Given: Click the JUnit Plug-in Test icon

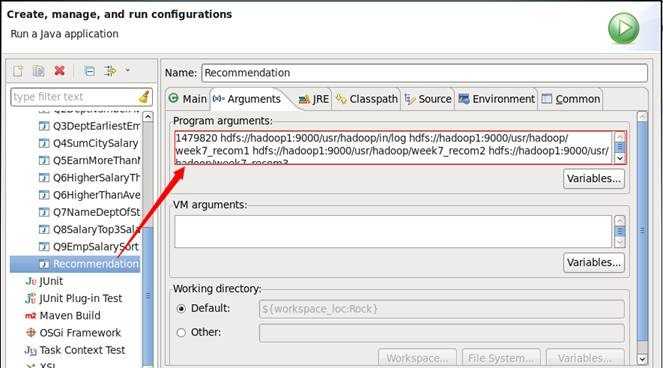Looking at the screenshot, I should click(x=30, y=298).
